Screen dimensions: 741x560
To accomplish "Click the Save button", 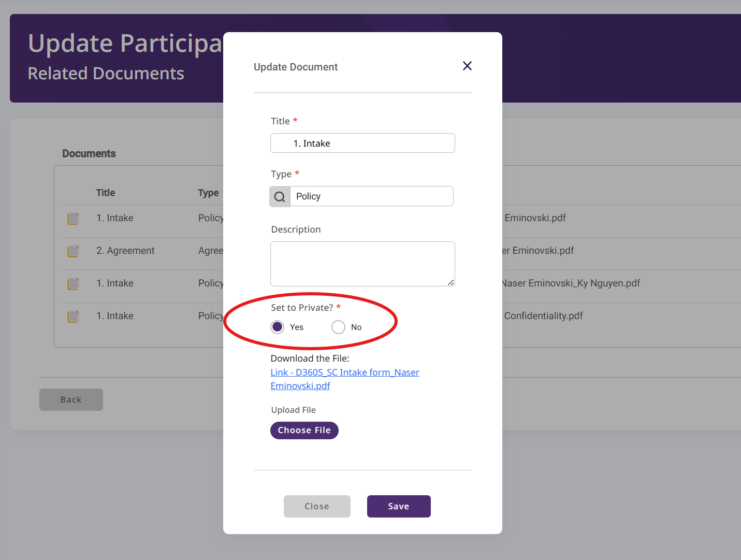I will coord(399,506).
